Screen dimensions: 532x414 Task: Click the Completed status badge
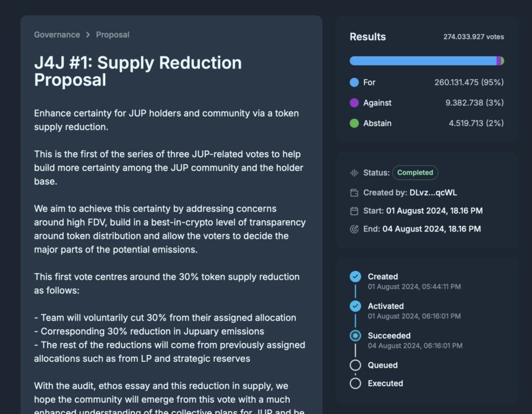pos(415,173)
